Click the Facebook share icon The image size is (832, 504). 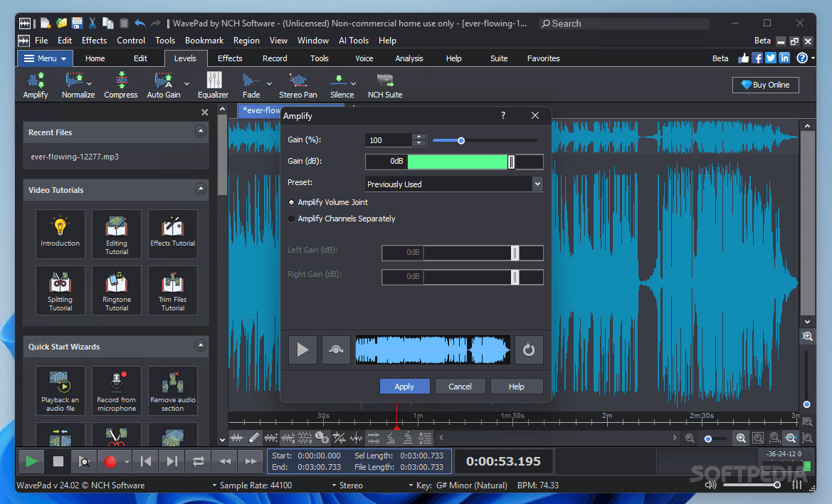point(757,58)
